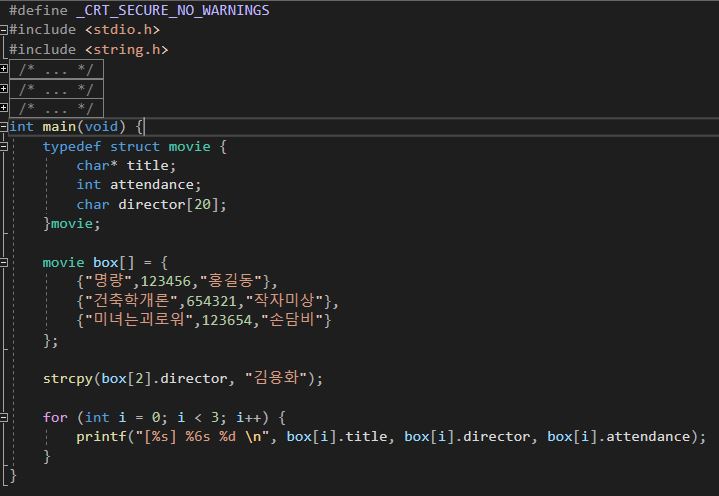Click the strcpy function call

[x=68, y=379]
